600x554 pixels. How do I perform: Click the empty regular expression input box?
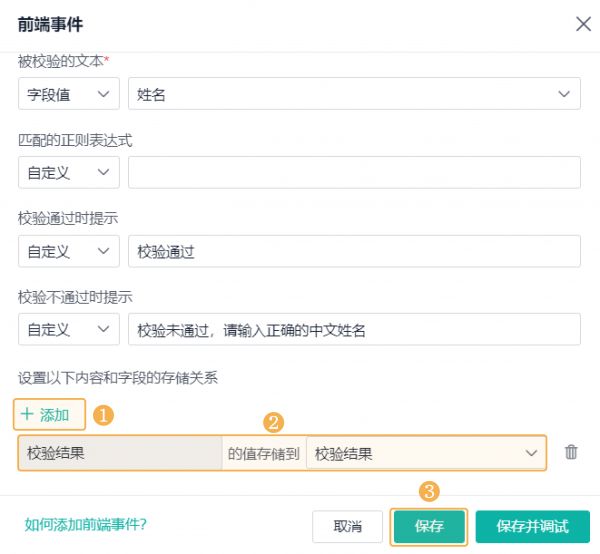(354, 173)
